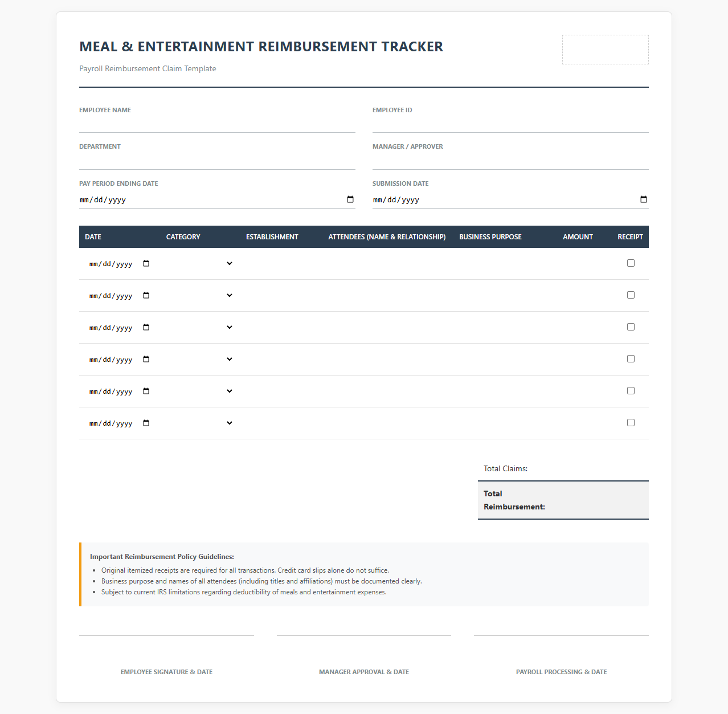Focus the Manager / Approver field
Screen dimensions: 728x714
[510, 161]
